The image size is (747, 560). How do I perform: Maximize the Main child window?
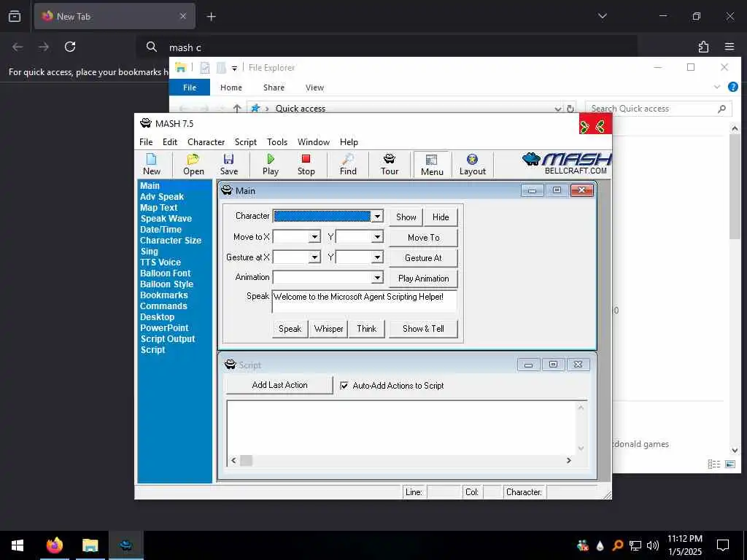click(557, 190)
